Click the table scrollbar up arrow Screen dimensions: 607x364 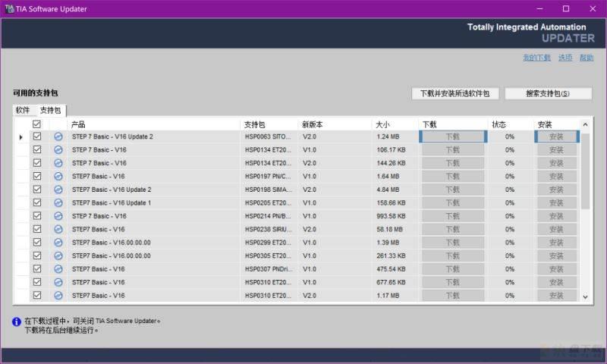pos(585,124)
